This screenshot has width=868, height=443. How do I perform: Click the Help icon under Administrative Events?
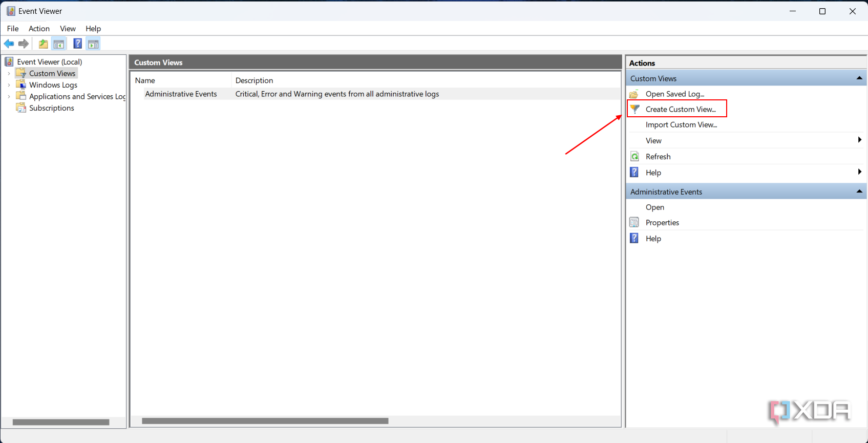pyautogui.click(x=634, y=238)
